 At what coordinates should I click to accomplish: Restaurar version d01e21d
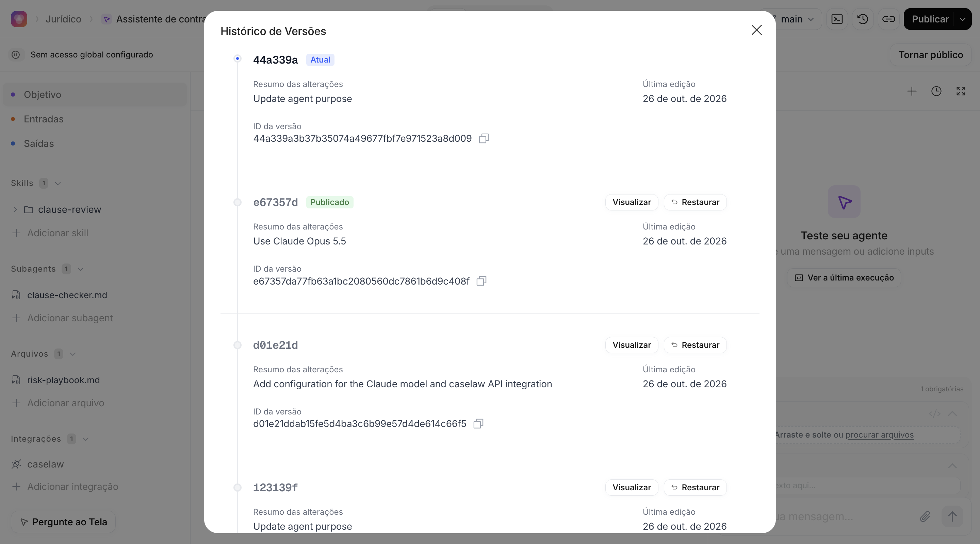click(x=695, y=345)
